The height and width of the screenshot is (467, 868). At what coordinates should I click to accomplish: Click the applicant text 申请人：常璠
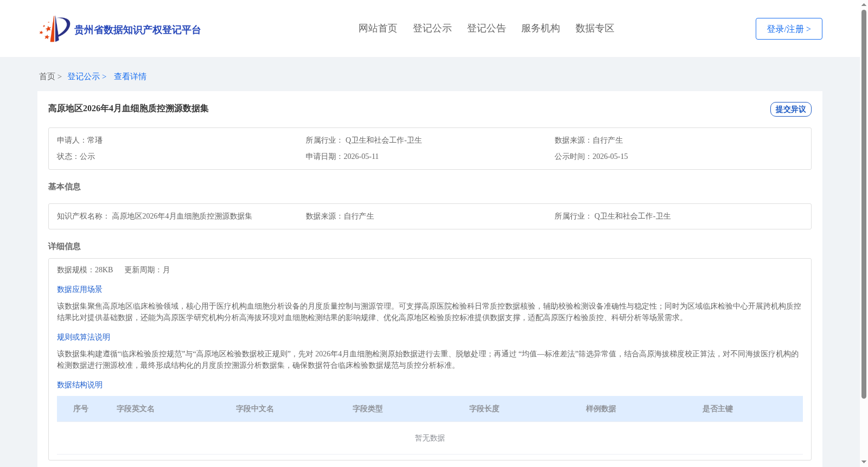[80, 140]
